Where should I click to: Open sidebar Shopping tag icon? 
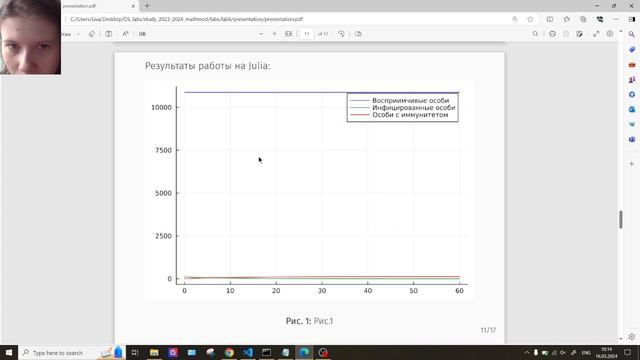[632, 49]
